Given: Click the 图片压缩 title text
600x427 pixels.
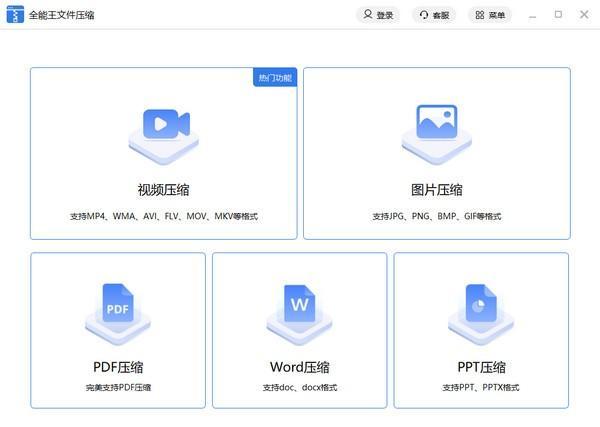Looking at the screenshot, I should (x=437, y=190).
